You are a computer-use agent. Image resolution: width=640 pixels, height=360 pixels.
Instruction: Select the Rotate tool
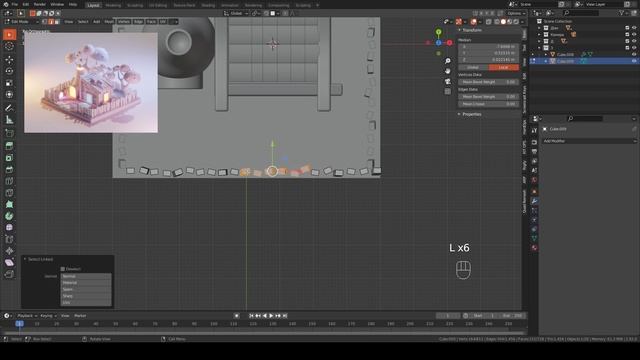[9, 71]
